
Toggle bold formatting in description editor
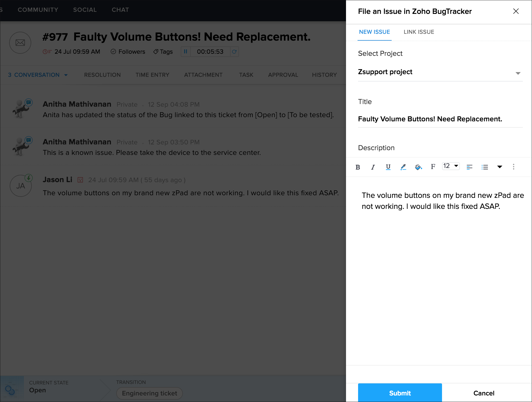click(x=358, y=167)
